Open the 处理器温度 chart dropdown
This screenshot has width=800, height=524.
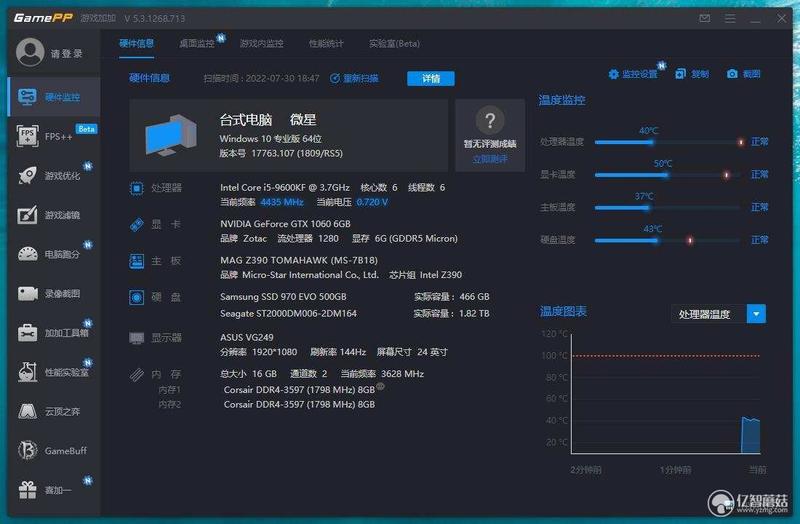(718, 314)
